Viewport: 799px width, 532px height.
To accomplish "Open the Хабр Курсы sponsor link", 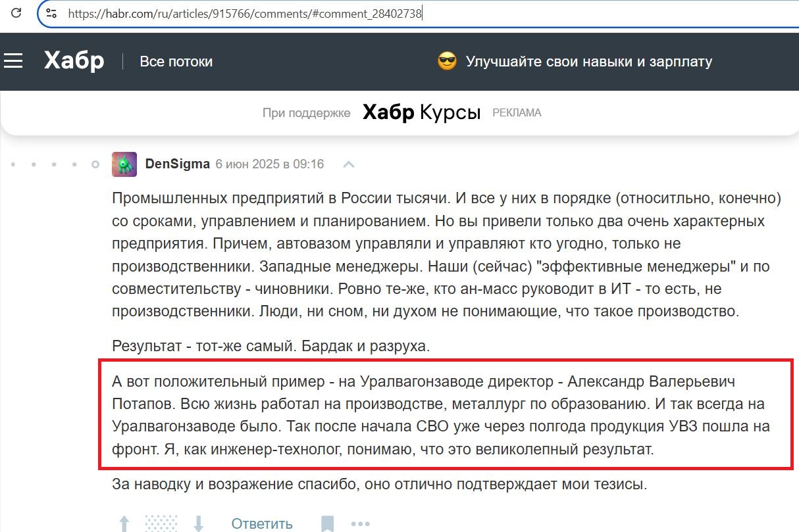I will tap(421, 112).
